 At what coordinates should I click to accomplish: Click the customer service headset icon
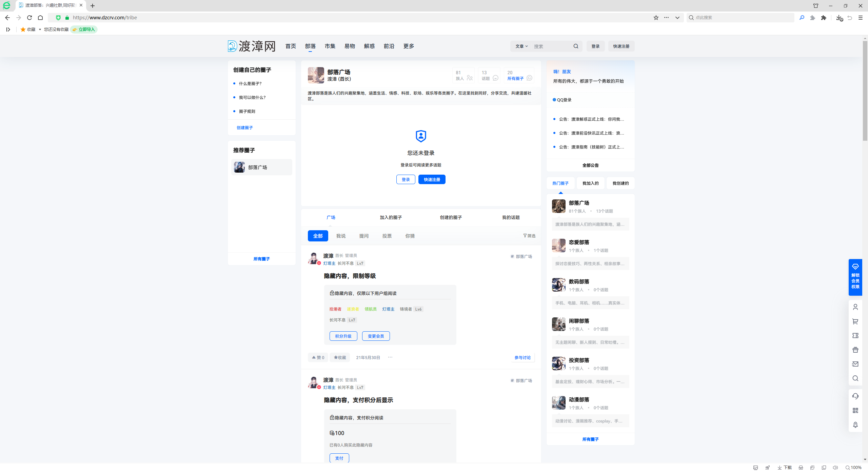pyautogui.click(x=855, y=396)
